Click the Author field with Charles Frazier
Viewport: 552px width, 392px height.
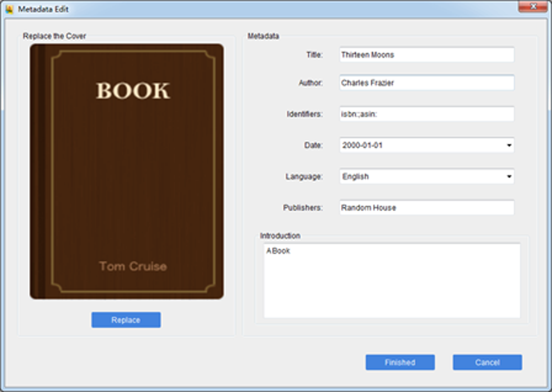(x=426, y=83)
